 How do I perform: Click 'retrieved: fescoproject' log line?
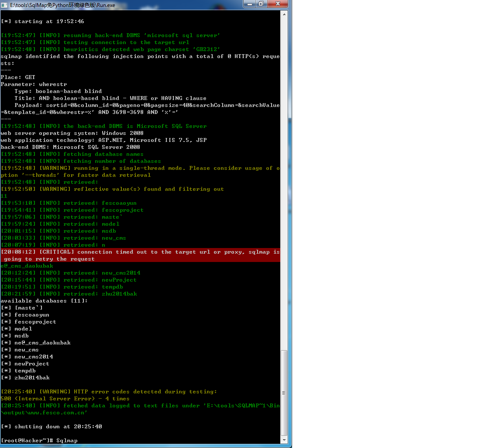tap(72, 210)
